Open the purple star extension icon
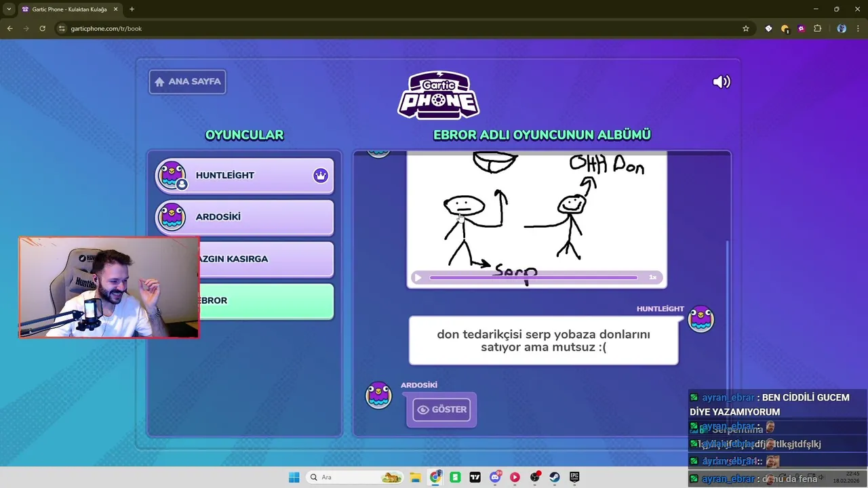 [x=802, y=28]
